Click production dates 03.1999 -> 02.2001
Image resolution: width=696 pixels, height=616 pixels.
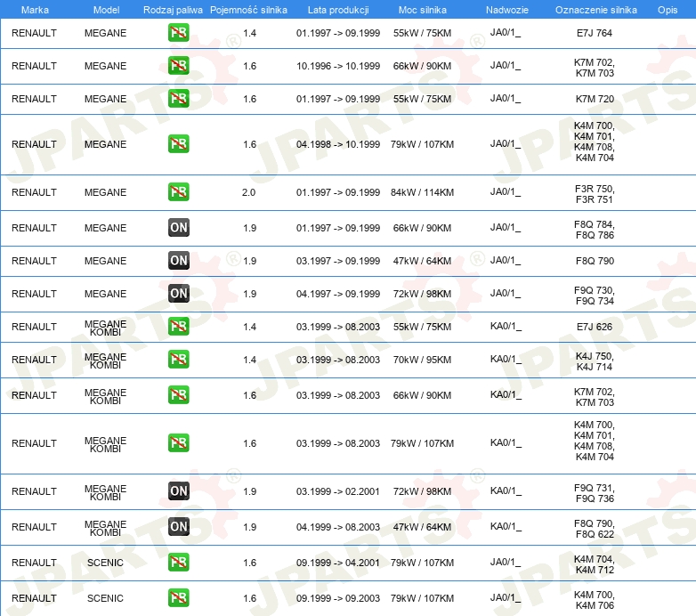pos(338,491)
